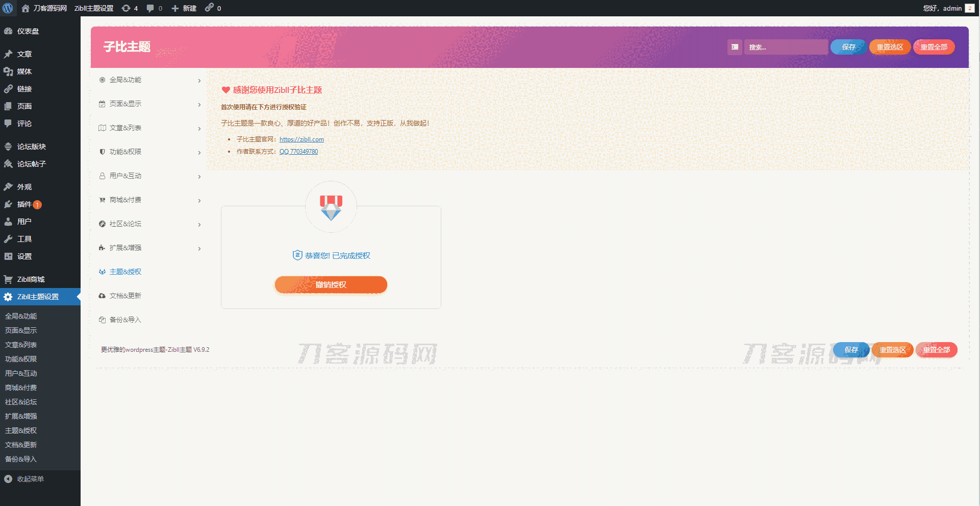Open Zibll主题设置 in the admin bar

(x=94, y=8)
